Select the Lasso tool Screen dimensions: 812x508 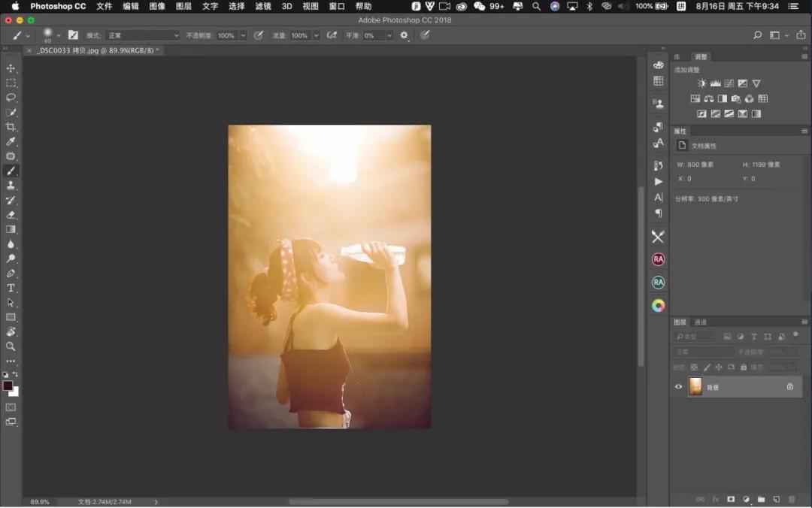11,98
